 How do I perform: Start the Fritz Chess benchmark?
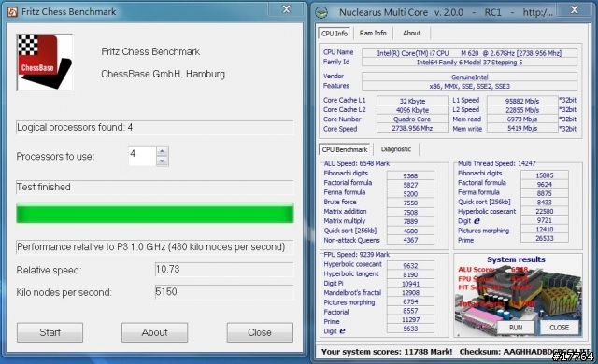point(50,332)
